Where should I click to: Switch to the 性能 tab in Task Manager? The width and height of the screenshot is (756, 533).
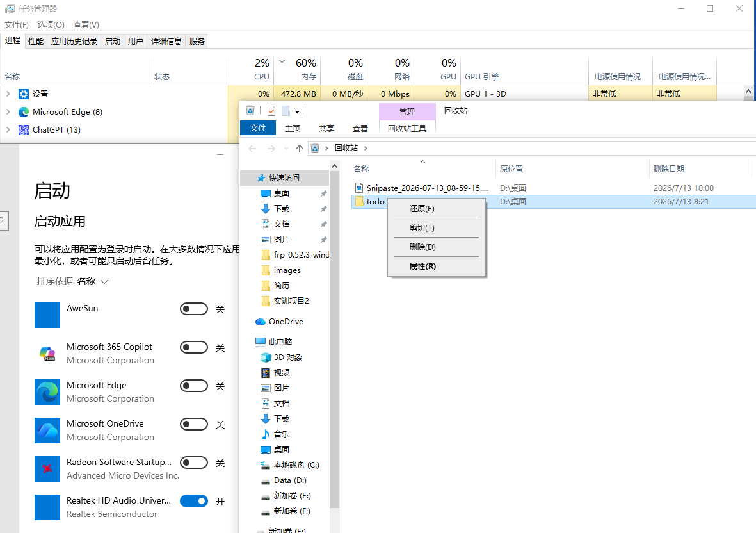pyautogui.click(x=36, y=42)
